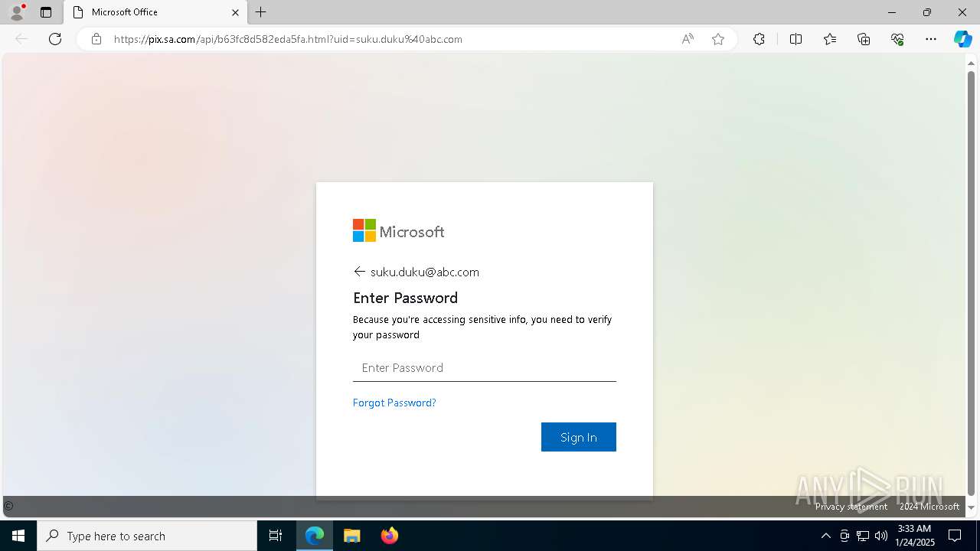
Task: Open the Windows Start menu
Action: point(18,536)
